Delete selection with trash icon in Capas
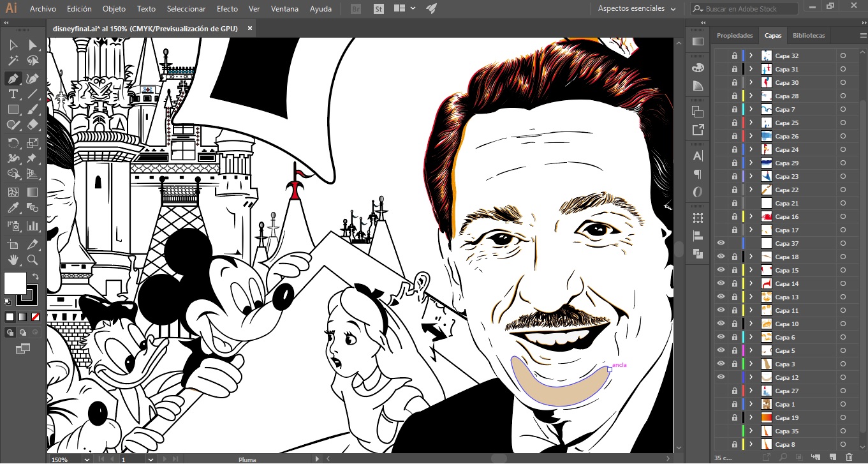The width and height of the screenshot is (868, 464). [848, 457]
